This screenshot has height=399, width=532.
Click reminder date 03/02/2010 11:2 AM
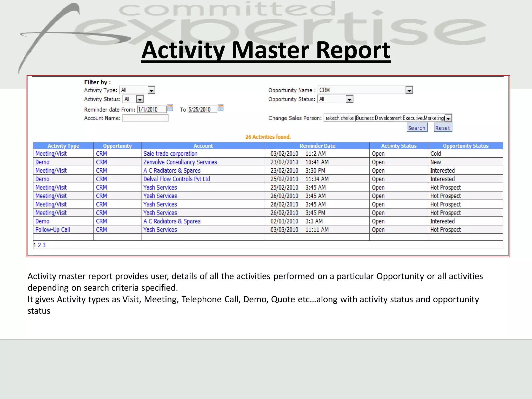pos(298,154)
